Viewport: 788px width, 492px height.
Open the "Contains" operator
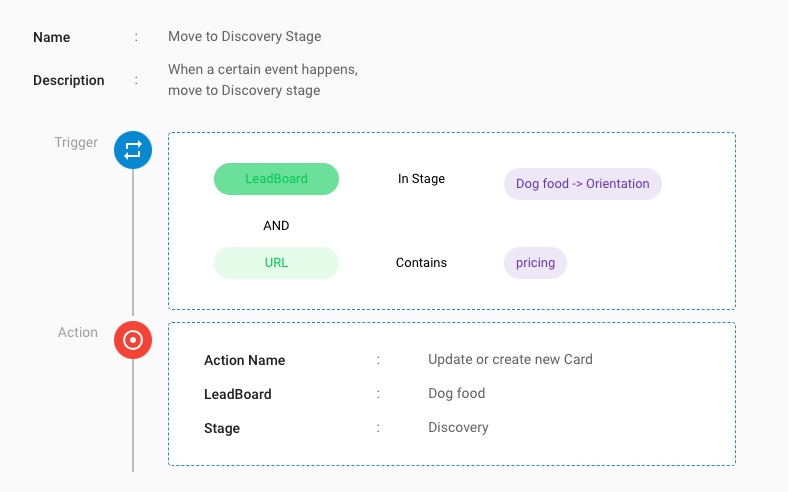click(421, 263)
